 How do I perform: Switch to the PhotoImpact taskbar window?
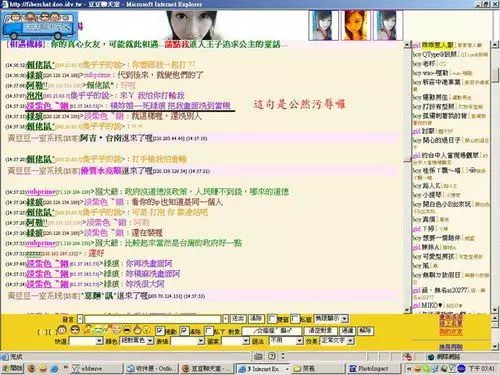(x=374, y=369)
